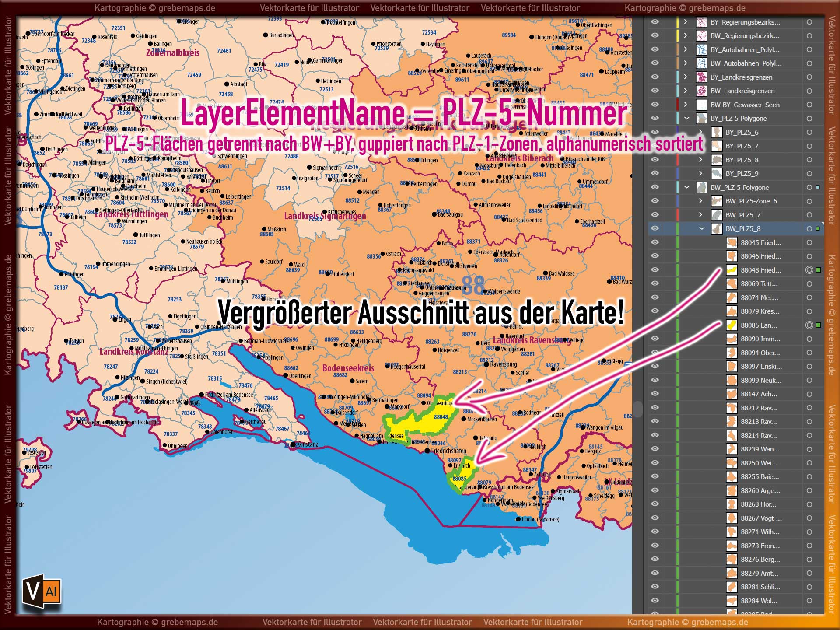Click the target circle of BY_PLZ5_9
Screen dimensions: 840x630
pyautogui.click(x=808, y=173)
